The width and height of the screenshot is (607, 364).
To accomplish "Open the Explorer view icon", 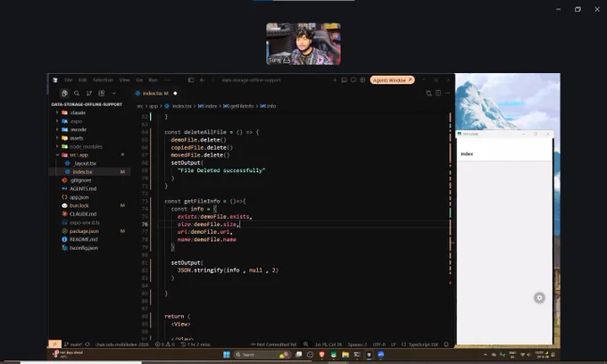I will (x=64, y=93).
